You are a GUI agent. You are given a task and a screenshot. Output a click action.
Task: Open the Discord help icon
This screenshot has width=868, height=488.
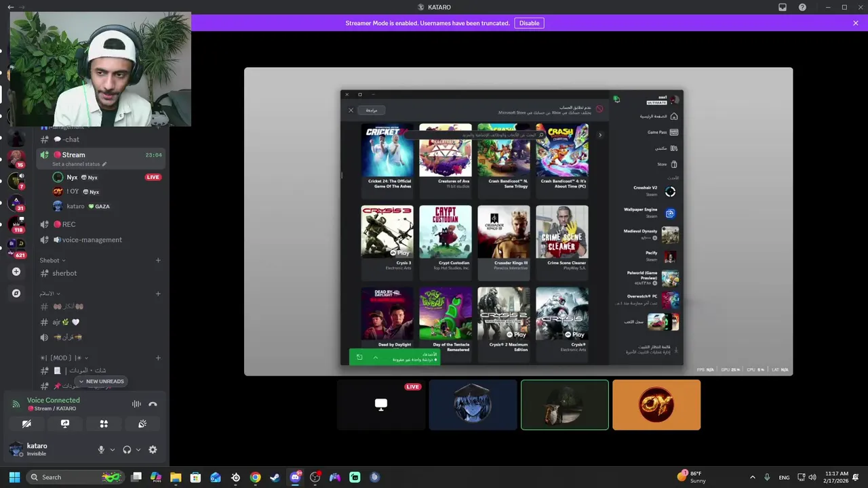[x=802, y=7]
